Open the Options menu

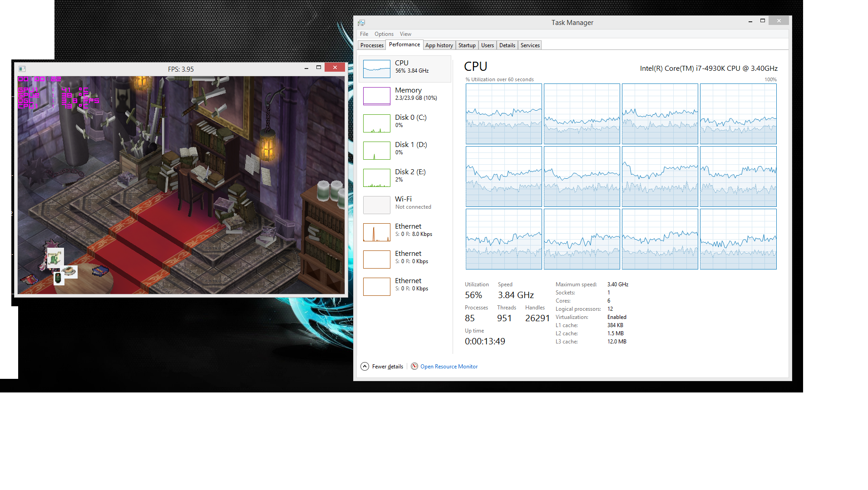[x=384, y=34]
